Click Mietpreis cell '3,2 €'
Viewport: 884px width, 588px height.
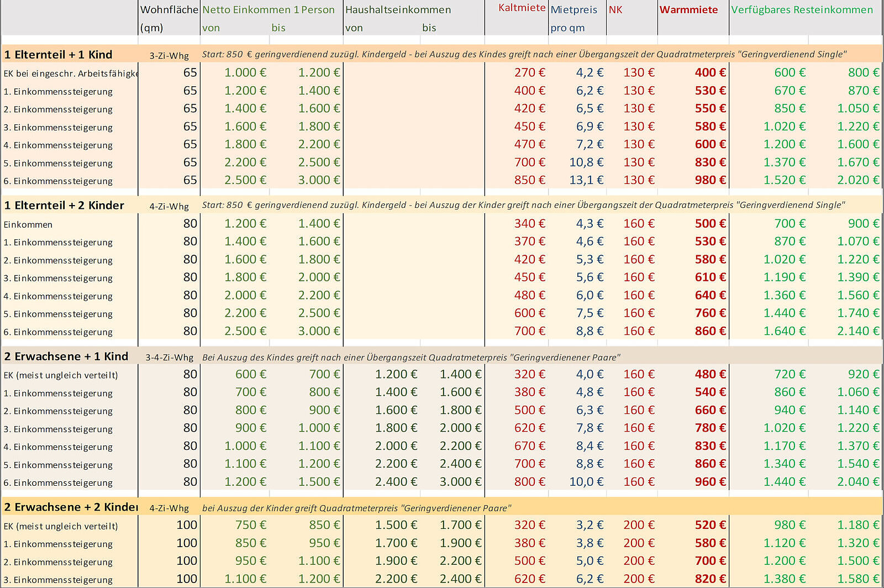pyautogui.click(x=590, y=524)
